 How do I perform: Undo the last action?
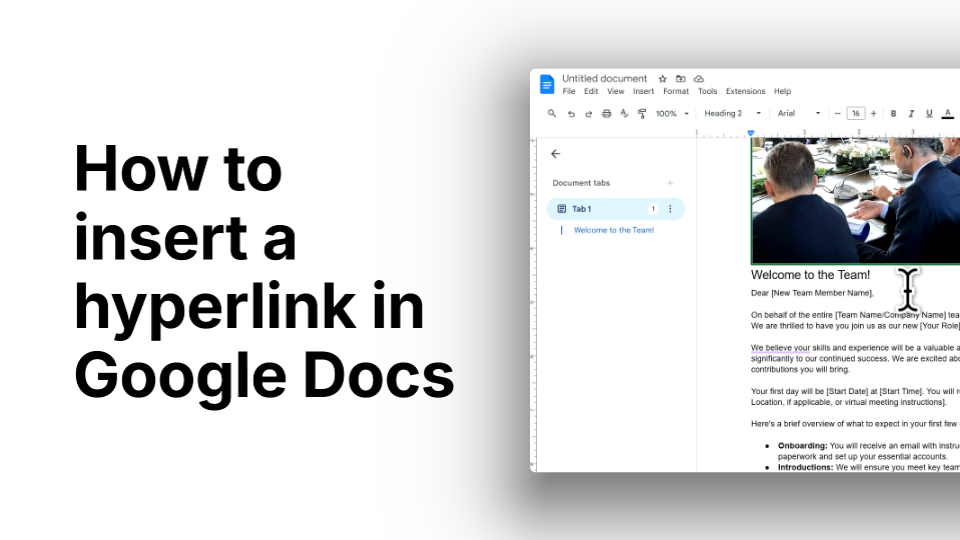(571, 113)
